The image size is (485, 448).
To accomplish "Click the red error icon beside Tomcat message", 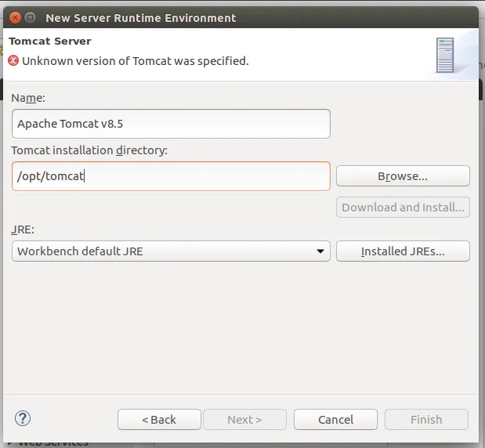I will 13,60.
